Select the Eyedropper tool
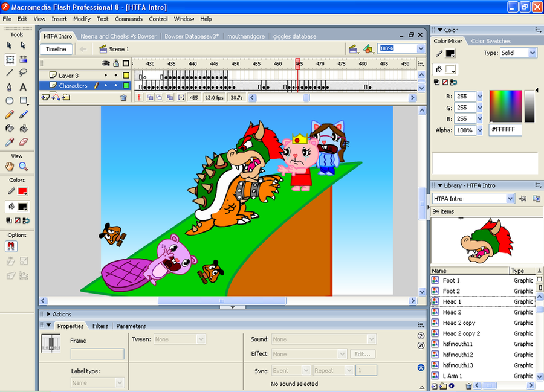Image resolution: width=544 pixels, height=392 pixels. tap(9, 142)
